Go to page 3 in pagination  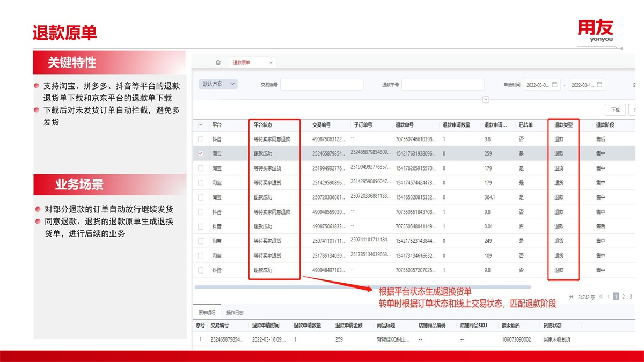pos(631,296)
